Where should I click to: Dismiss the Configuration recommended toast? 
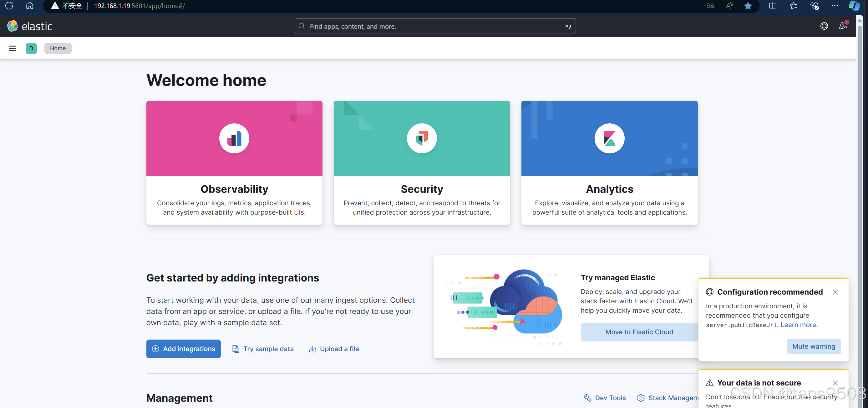[x=835, y=292]
